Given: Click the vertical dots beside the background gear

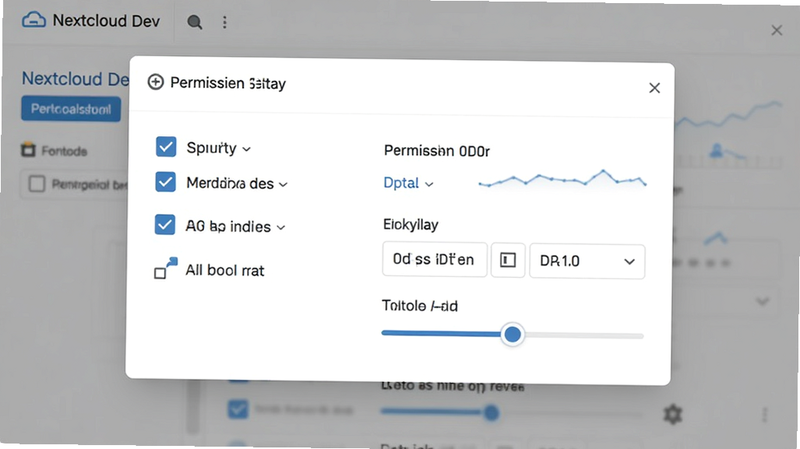Looking at the screenshot, I should (x=764, y=414).
